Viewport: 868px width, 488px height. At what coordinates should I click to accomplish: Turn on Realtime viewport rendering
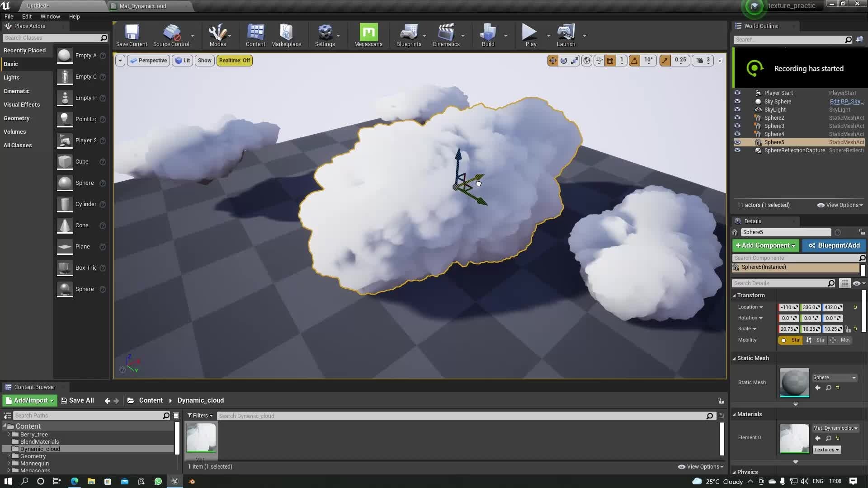[x=234, y=60]
